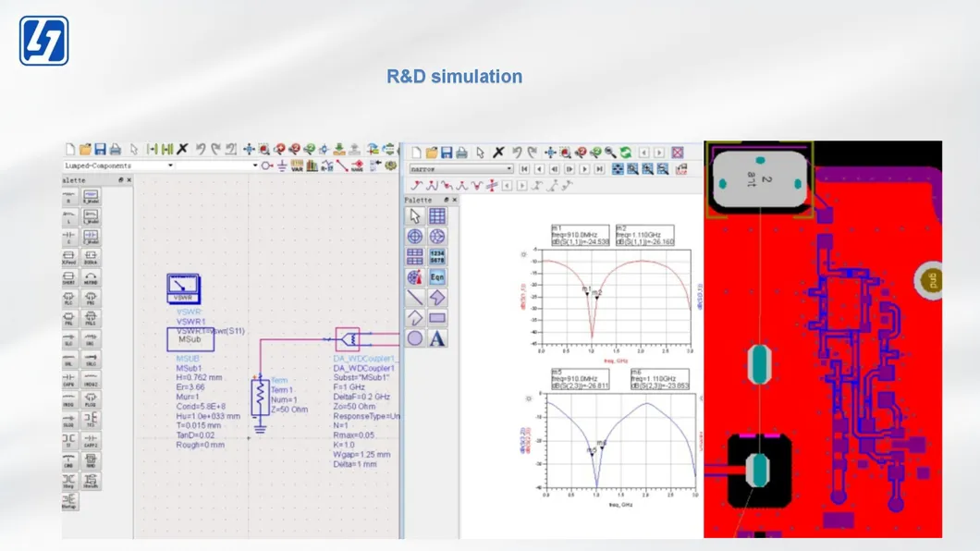980x551 pixels.
Task: Click the VAR equation insert icon
Action: (x=297, y=165)
